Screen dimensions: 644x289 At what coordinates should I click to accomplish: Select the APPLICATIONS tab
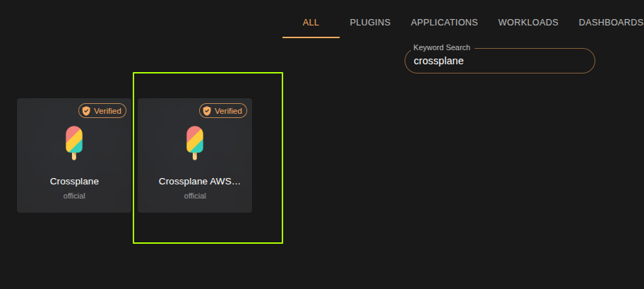(444, 22)
